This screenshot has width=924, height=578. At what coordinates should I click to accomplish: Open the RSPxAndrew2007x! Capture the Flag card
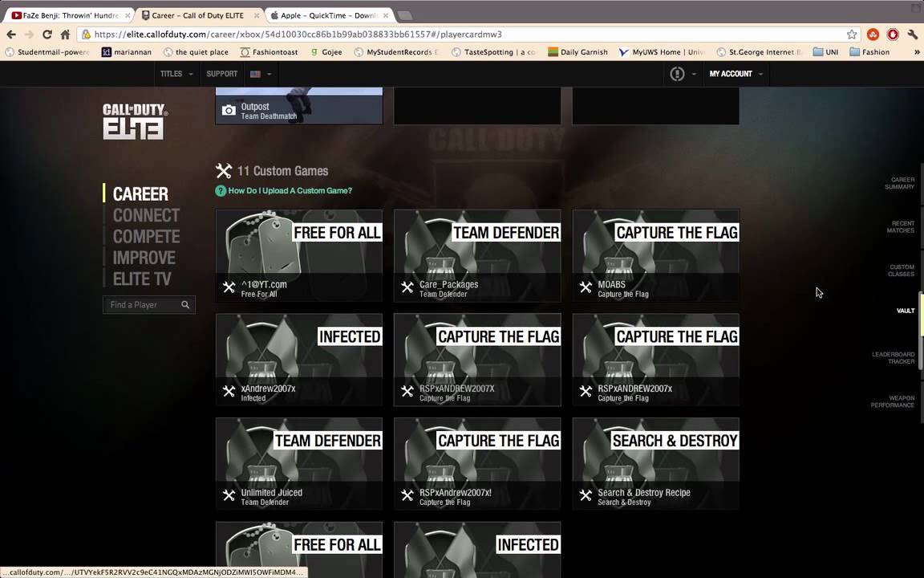pyautogui.click(x=477, y=464)
